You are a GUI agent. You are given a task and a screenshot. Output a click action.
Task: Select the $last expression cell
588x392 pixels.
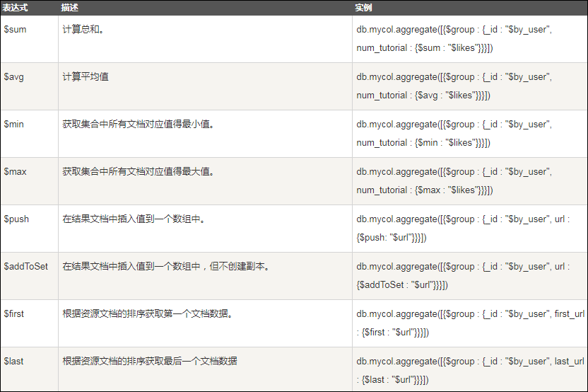pyautogui.click(x=29, y=369)
